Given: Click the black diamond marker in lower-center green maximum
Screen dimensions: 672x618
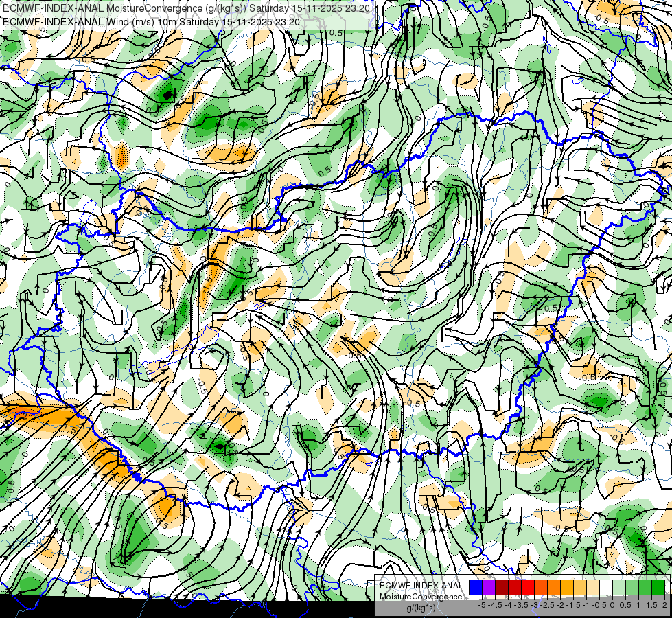Looking at the screenshot, I should [220, 446].
